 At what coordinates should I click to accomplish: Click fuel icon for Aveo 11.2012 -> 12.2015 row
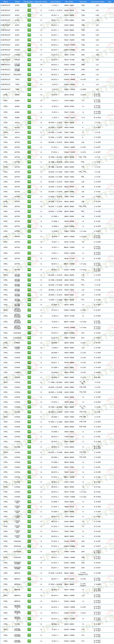pyautogui.click(x=29, y=10)
